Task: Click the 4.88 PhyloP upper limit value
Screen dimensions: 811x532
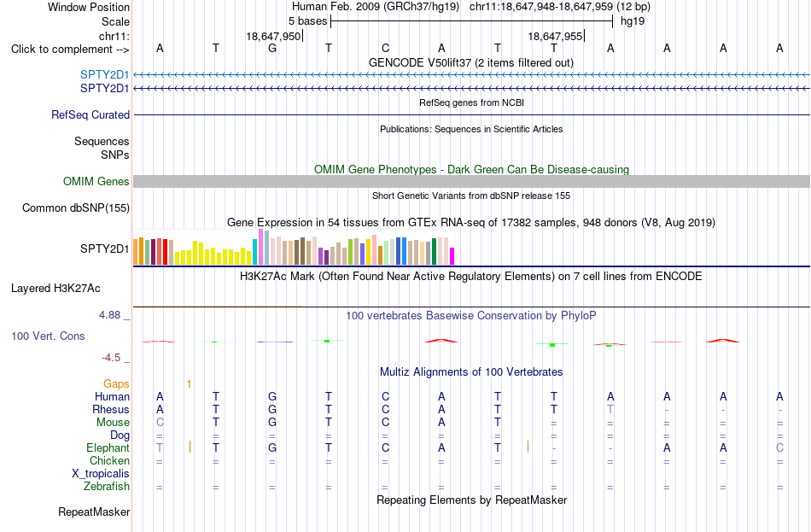Action: (x=110, y=314)
